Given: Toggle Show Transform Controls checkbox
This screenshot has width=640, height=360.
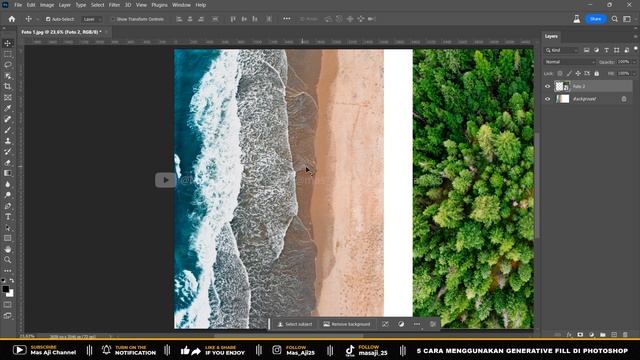Looking at the screenshot, I should [113, 19].
